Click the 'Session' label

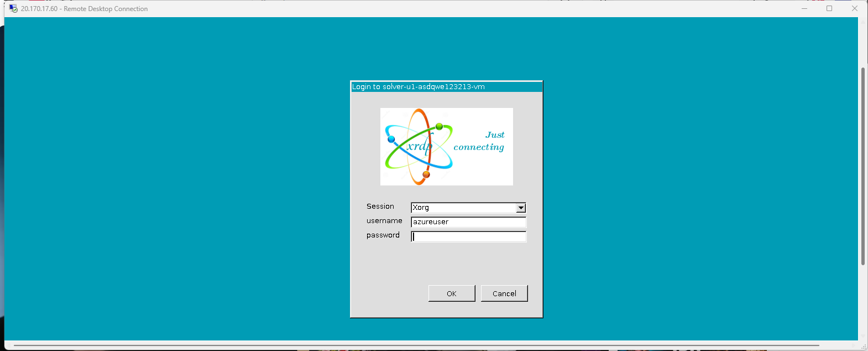(380, 207)
